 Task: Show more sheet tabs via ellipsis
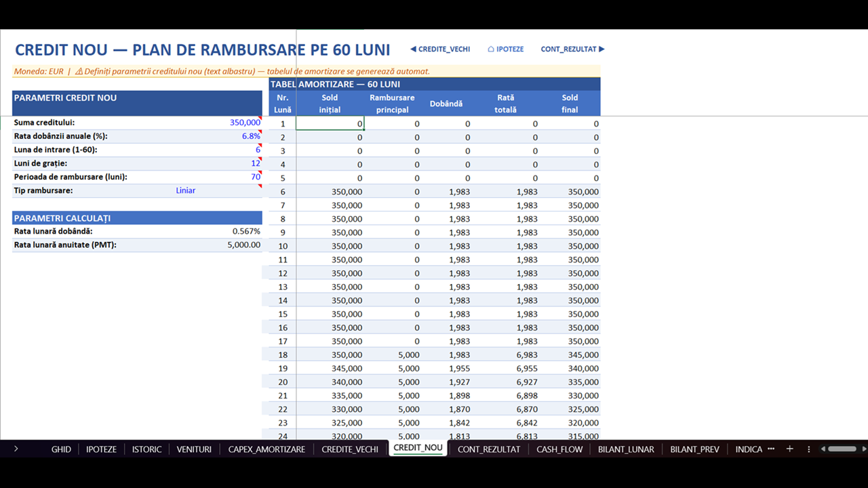(x=771, y=449)
